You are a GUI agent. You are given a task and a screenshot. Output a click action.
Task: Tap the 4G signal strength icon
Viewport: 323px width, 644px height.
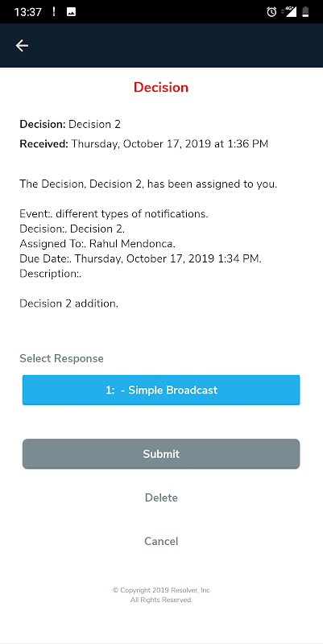click(289, 12)
